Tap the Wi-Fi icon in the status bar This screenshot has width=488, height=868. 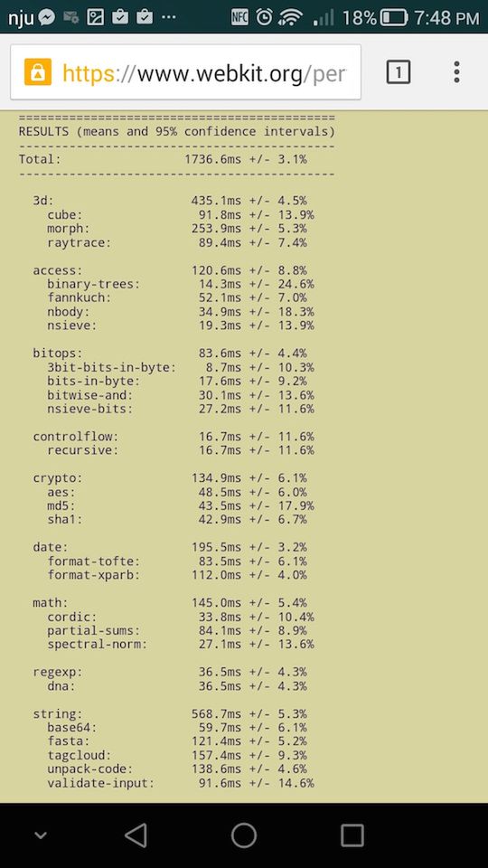pyautogui.click(x=290, y=18)
